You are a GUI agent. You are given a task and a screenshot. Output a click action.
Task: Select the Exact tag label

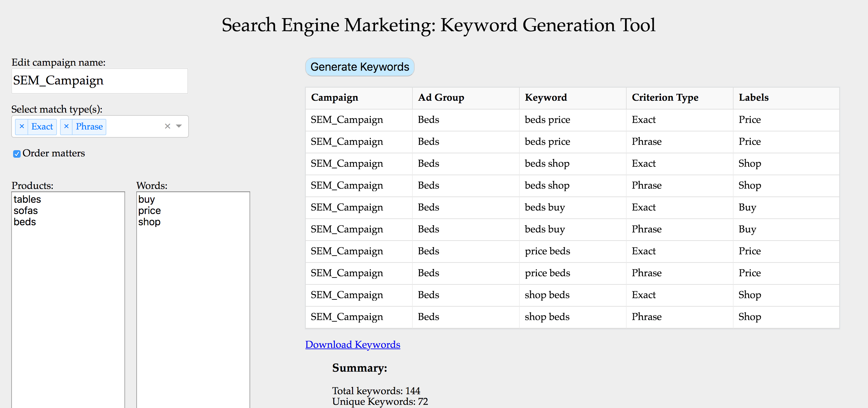pyautogui.click(x=42, y=126)
